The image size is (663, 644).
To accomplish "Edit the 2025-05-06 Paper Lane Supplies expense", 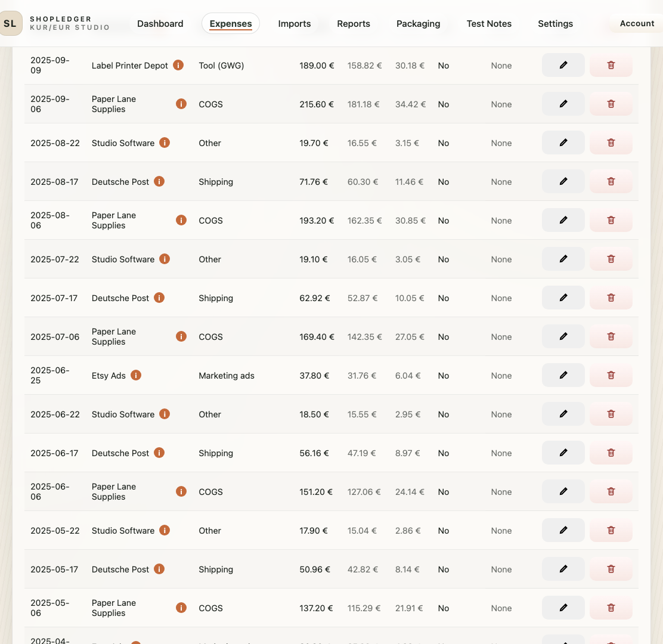I will [563, 608].
